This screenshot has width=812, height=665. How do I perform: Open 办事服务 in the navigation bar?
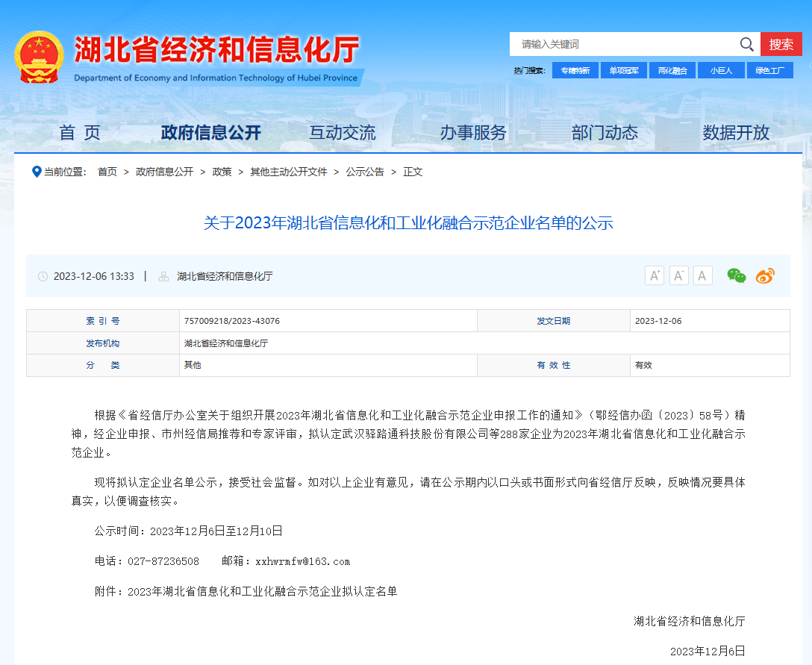pos(473,133)
